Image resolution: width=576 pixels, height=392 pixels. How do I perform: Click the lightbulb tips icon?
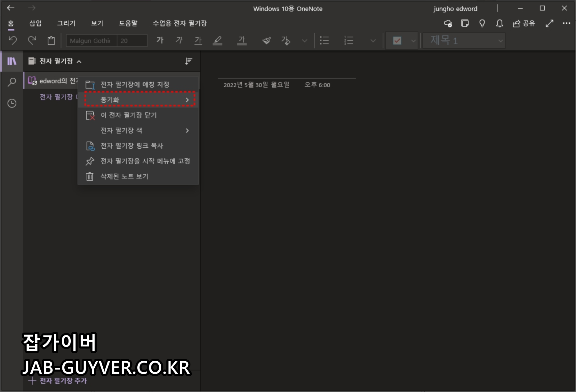(x=482, y=23)
